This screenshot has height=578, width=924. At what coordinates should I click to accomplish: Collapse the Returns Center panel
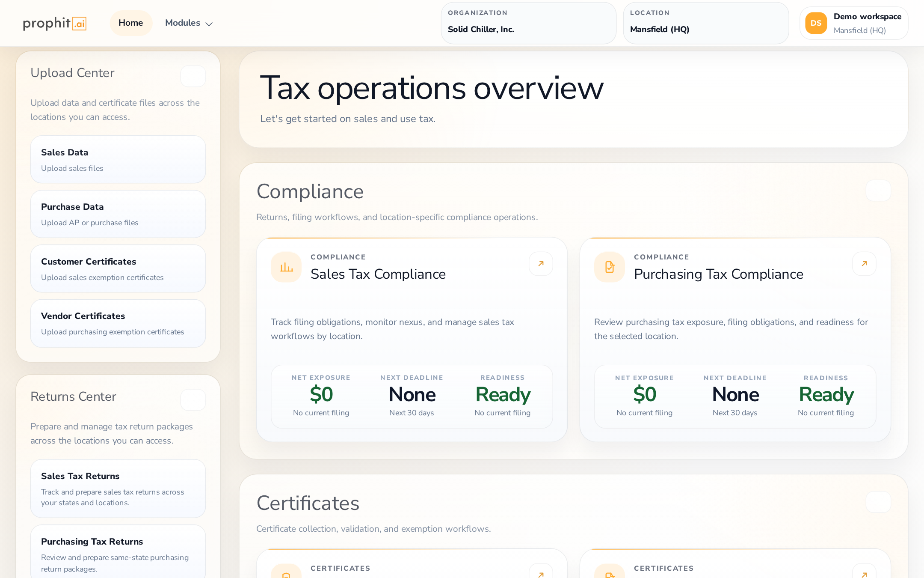point(193,400)
